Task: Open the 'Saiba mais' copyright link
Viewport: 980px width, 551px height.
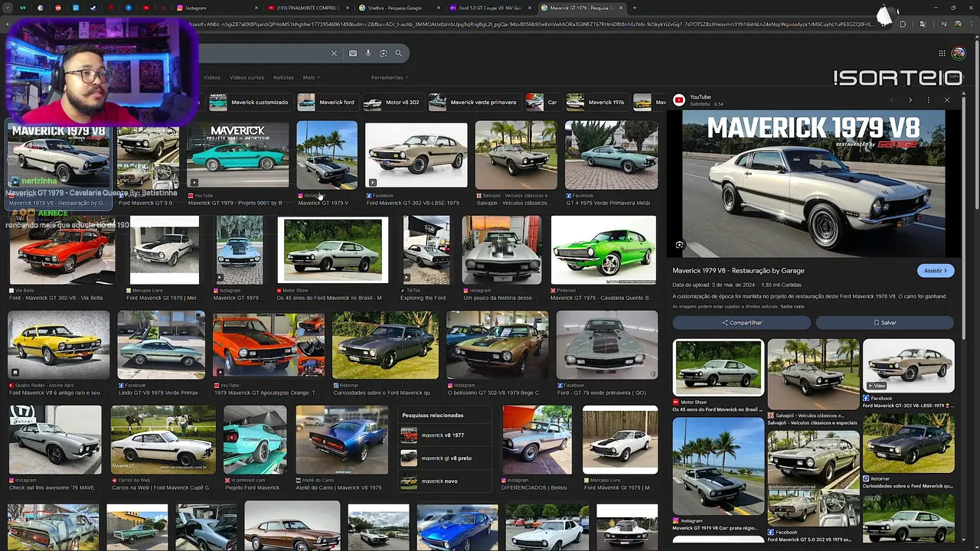Action: pyautogui.click(x=792, y=307)
